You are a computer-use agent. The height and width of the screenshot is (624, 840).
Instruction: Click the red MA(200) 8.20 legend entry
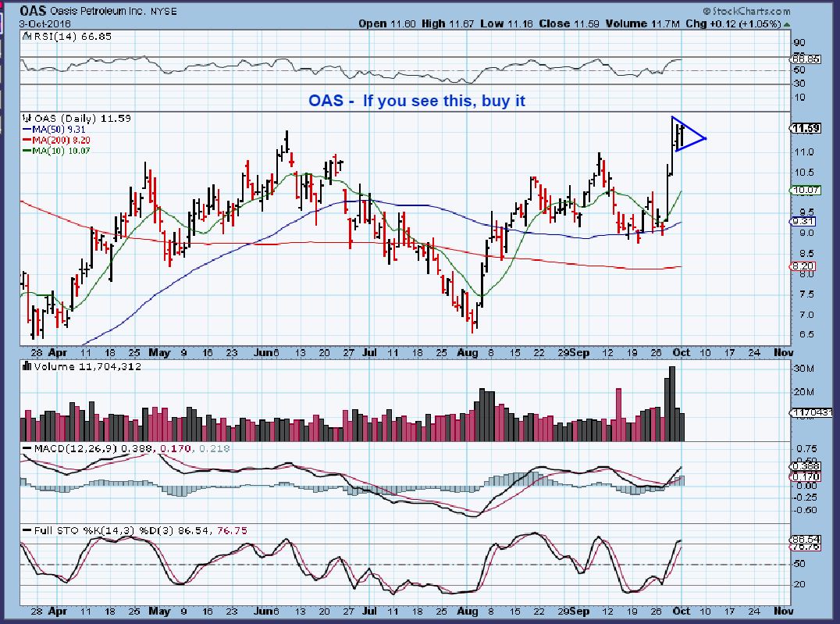click(x=56, y=140)
